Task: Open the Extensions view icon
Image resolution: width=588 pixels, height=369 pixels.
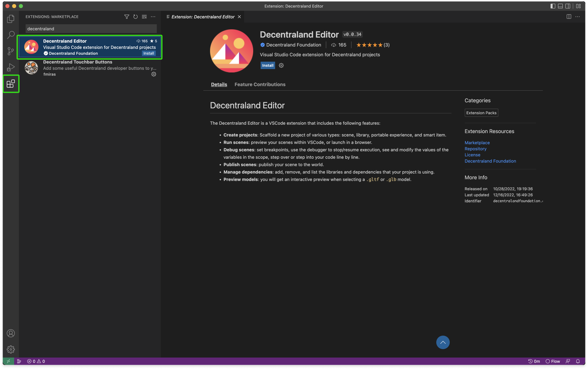Action: [x=11, y=84]
